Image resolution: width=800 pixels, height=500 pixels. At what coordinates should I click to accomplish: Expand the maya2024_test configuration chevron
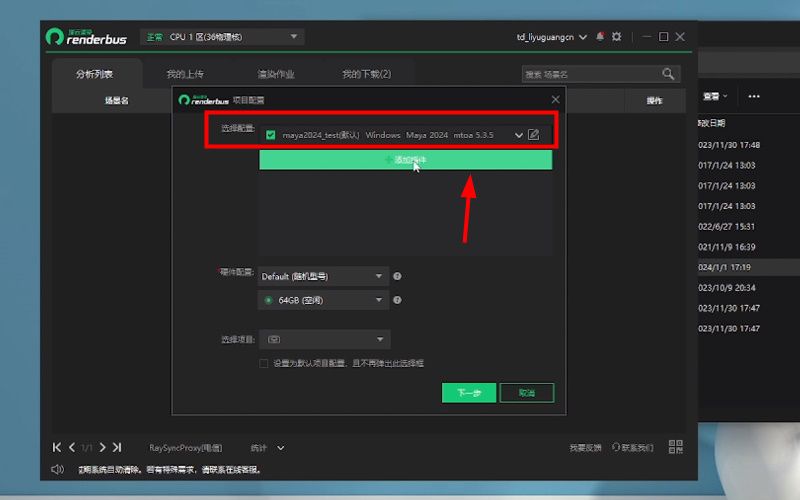[518, 134]
